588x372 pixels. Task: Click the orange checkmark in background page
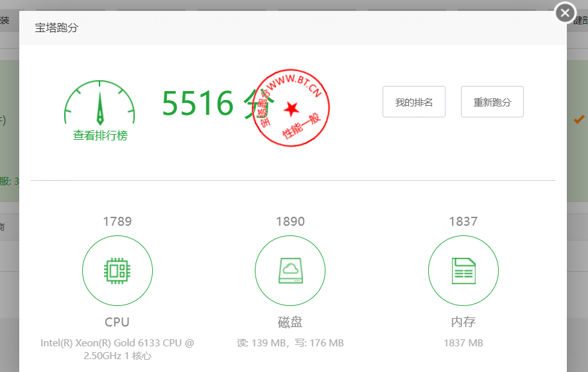click(578, 119)
